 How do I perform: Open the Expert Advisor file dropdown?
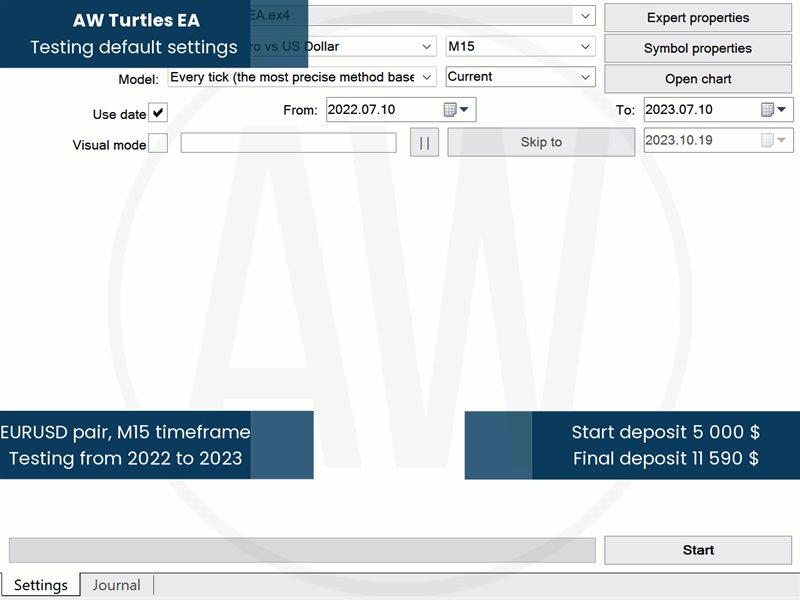point(586,15)
